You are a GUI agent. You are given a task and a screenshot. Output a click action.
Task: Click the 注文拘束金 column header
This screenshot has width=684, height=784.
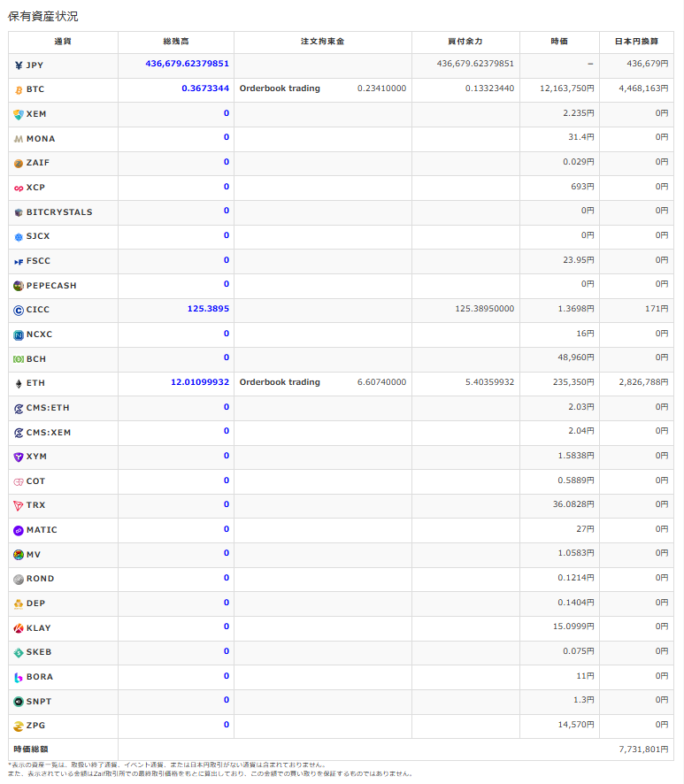[322, 42]
